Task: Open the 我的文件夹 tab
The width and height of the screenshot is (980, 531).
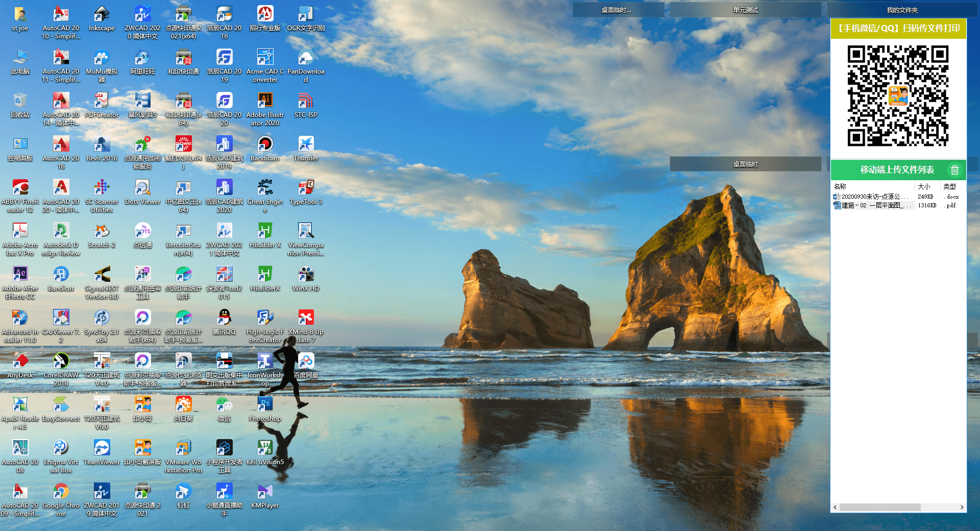Action: 902,10
